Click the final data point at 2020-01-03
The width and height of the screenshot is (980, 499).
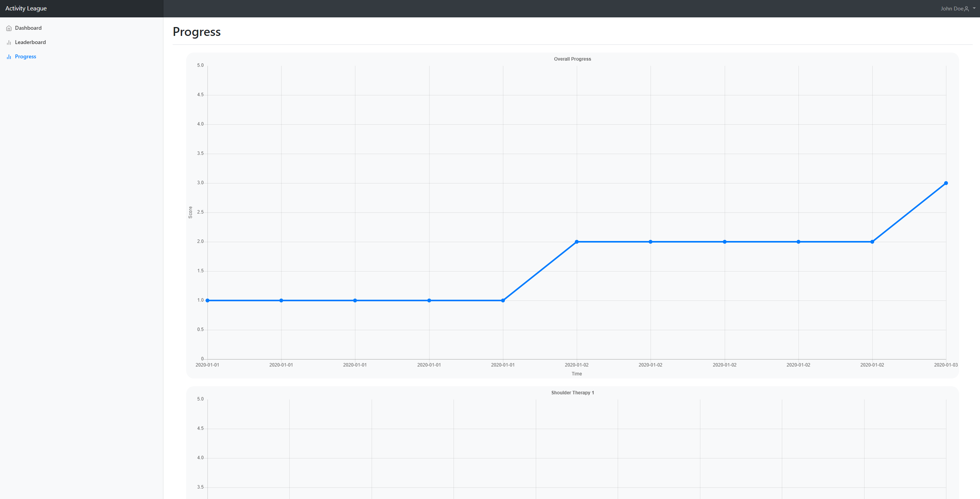[x=946, y=183]
